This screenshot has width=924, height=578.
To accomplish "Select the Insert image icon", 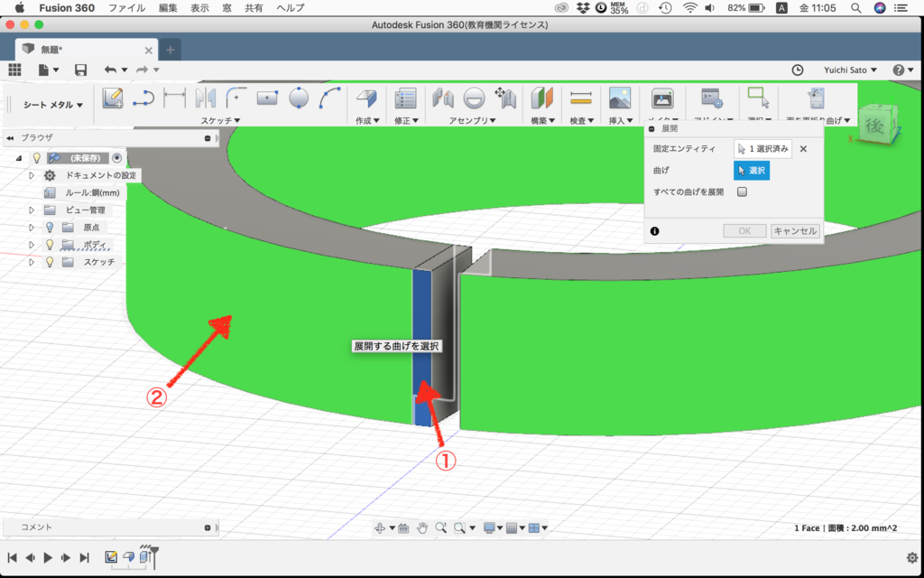I will tap(620, 98).
